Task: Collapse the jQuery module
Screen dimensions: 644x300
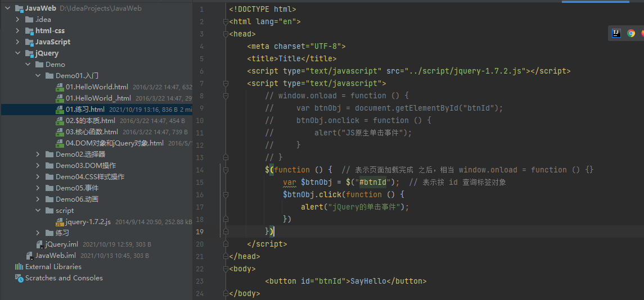Action: pyautogui.click(x=17, y=53)
